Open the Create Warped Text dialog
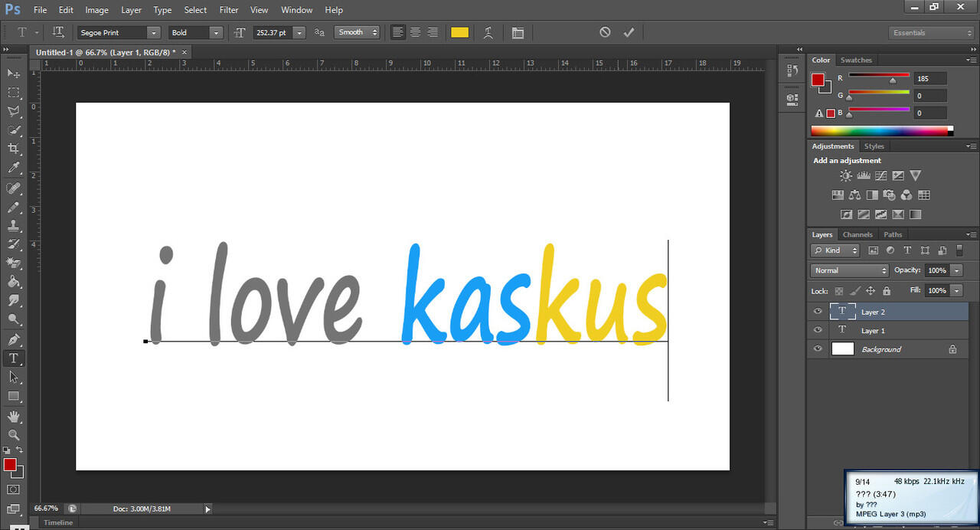Screen dimensions: 980x530 tap(488, 32)
